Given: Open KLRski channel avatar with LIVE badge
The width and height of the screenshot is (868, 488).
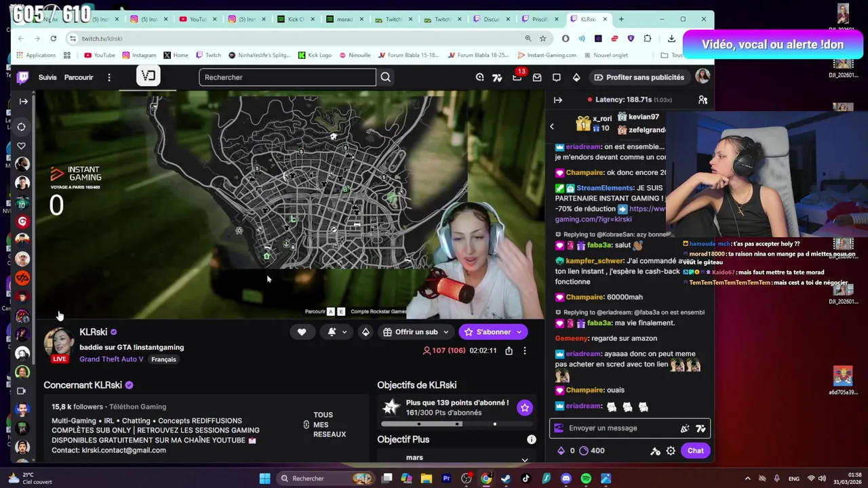Looking at the screenshot, I should (60, 345).
